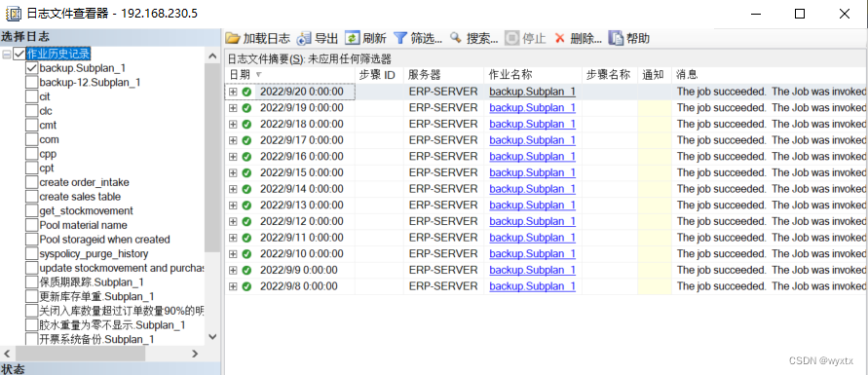
Task: Select the create sales table entry
Action: (80, 197)
